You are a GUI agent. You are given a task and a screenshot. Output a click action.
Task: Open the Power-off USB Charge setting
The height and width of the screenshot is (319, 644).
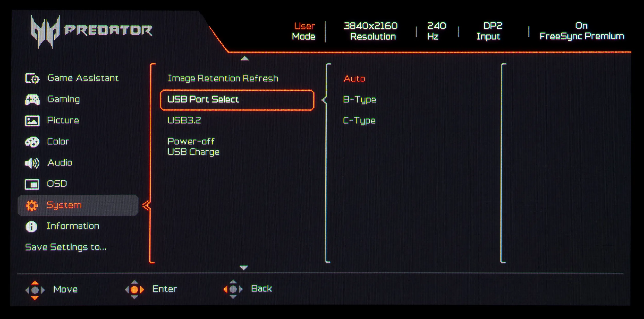point(193,147)
